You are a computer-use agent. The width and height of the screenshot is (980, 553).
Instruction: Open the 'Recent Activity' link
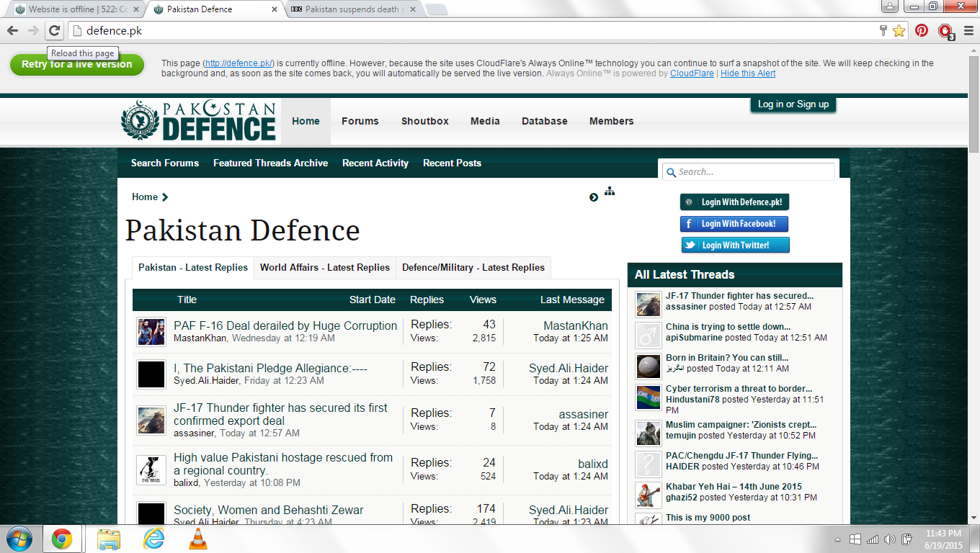pos(375,163)
